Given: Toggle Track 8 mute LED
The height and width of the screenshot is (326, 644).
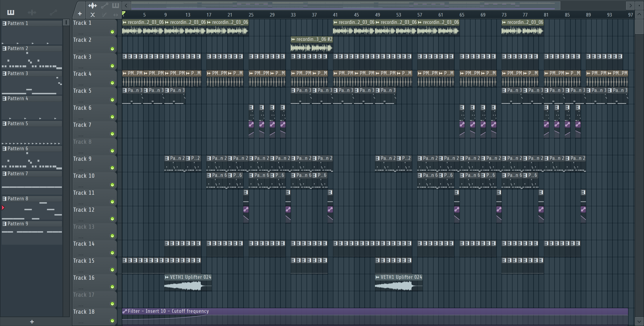Looking at the screenshot, I should pos(112,151).
